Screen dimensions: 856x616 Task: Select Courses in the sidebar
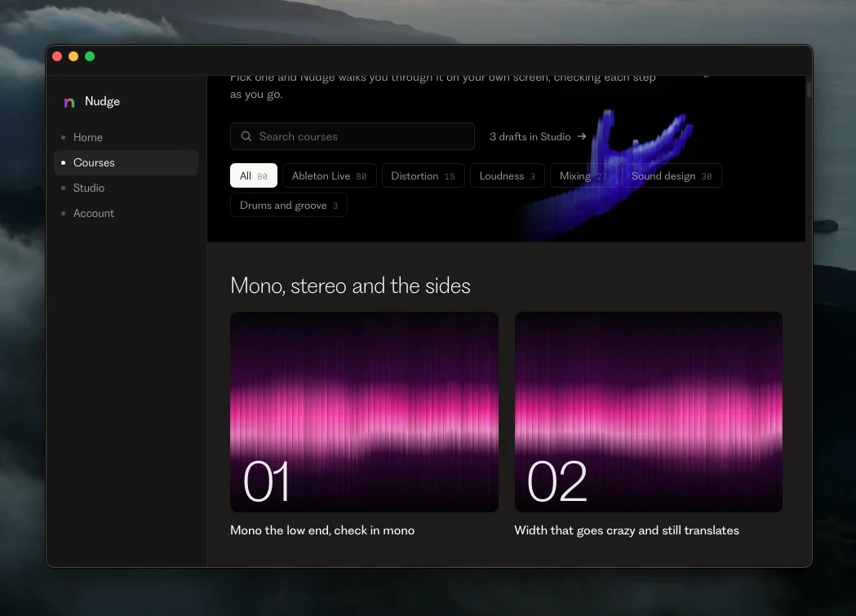pos(126,162)
